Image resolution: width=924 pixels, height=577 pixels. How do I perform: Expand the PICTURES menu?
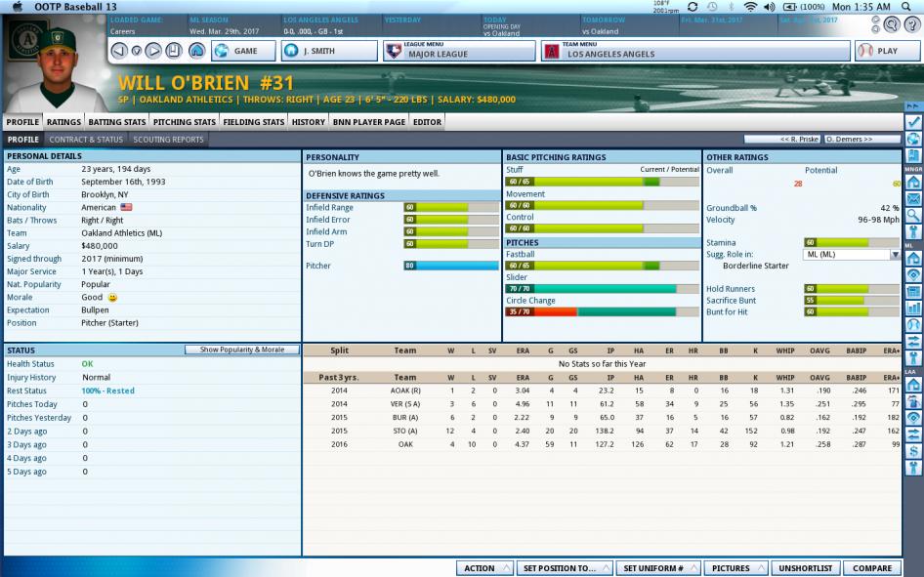coord(736,568)
